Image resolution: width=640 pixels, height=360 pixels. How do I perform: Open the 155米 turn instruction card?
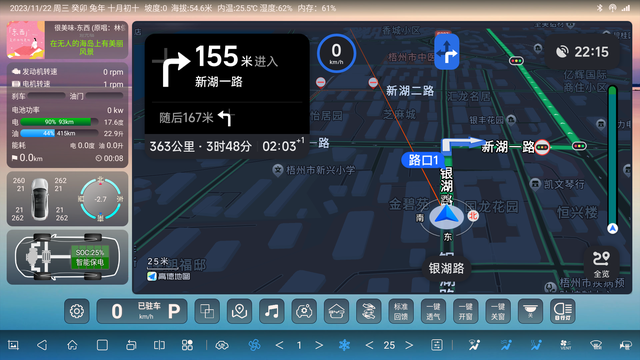227,67
